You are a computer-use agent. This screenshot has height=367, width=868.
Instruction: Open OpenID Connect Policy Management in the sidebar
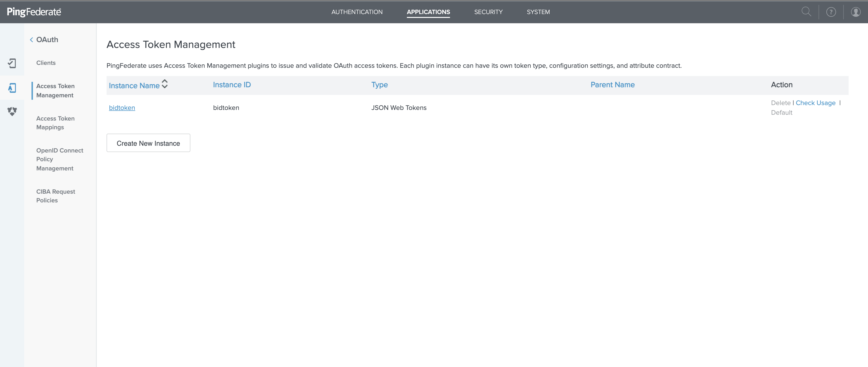tap(59, 159)
